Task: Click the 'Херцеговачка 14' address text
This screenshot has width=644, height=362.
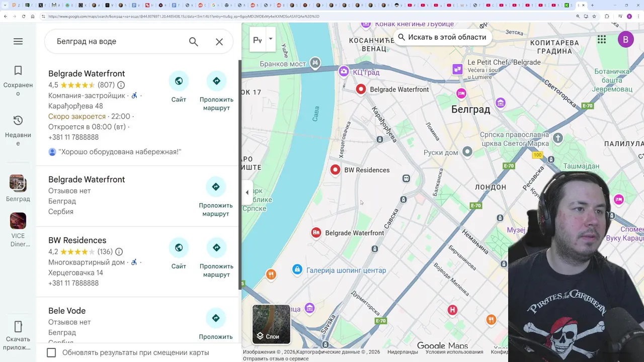Action: pyautogui.click(x=75, y=273)
